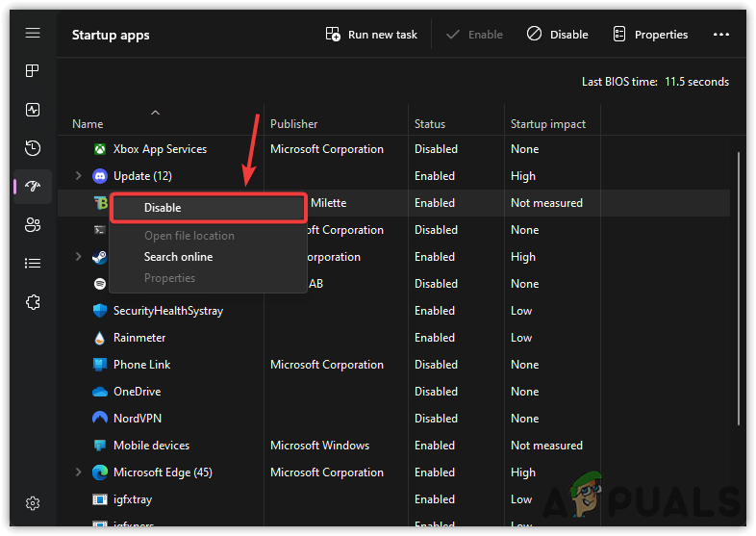Open the Performance page icon
Screen dimensions: 756x536
coord(33,110)
